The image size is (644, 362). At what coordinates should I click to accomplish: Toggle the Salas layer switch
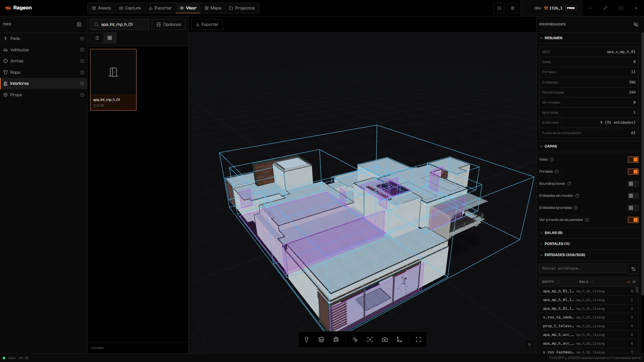point(633,160)
